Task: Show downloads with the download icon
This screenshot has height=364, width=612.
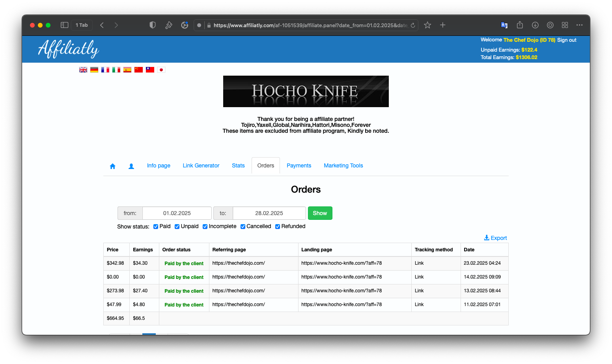Action: point(535,25)
